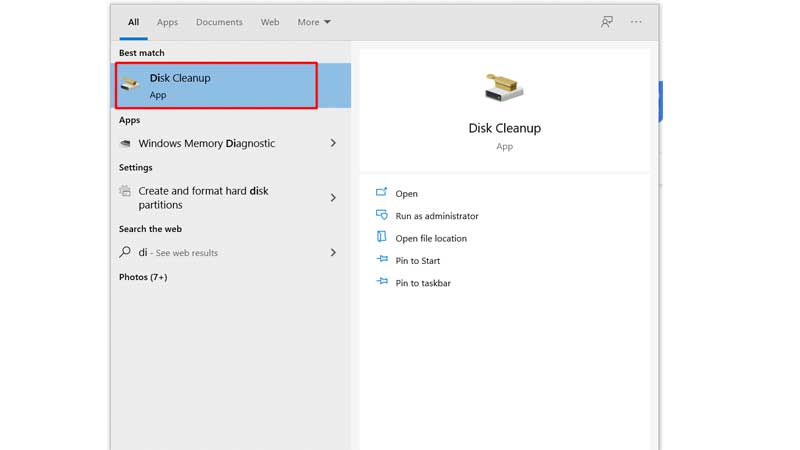The width and height of the screenshot is (800, 450).
Task: Expand the disk partitions result arrow
Action: [x=333, y=198]
